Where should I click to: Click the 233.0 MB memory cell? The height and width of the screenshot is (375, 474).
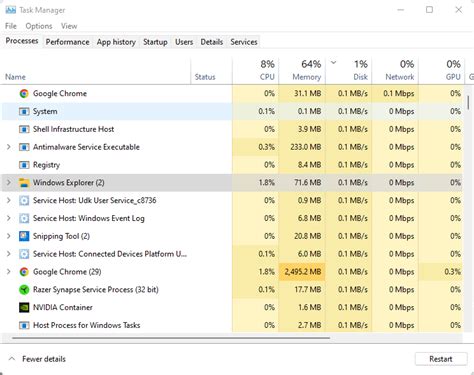point(302,147)
